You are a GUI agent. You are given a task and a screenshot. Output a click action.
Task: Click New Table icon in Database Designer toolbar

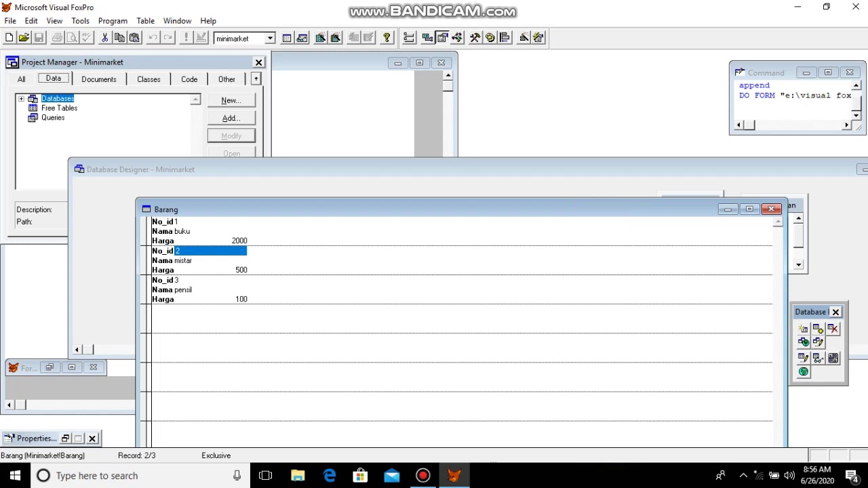[x=804, y=329]
